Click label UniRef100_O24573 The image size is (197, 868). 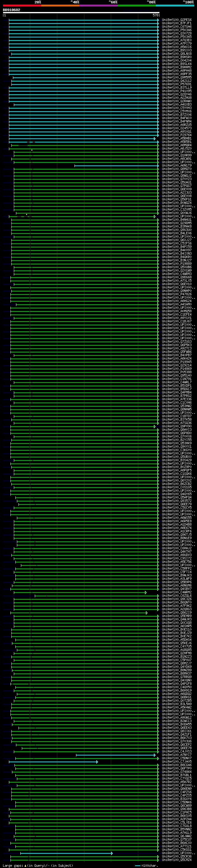[x=177, y=128]
